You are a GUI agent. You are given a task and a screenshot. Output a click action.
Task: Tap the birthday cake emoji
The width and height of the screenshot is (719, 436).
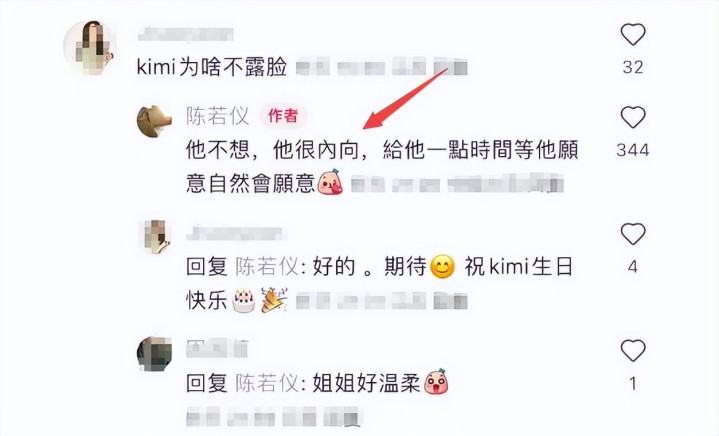tap(243, 301)
